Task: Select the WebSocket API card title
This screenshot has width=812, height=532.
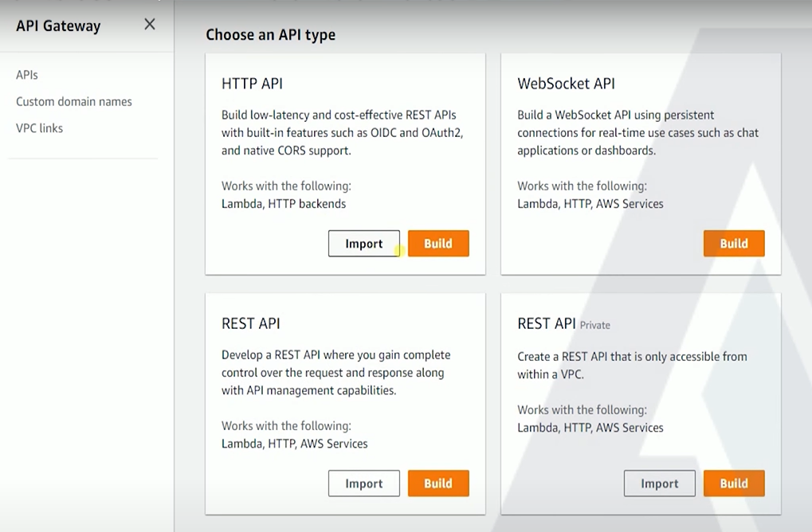Action: click(566, 84)
